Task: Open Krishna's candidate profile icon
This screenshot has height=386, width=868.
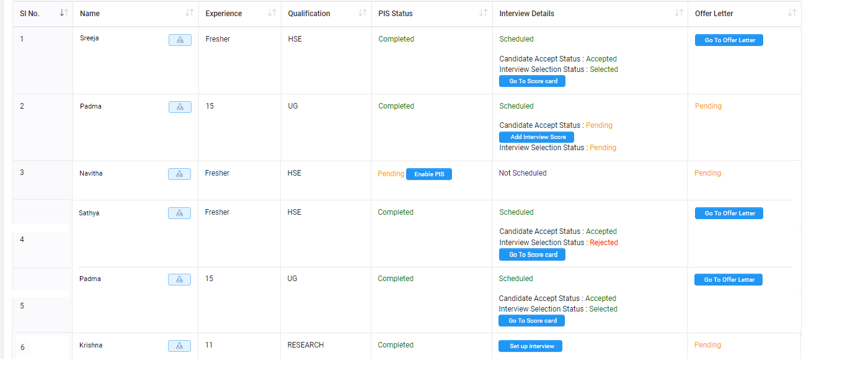Action: coord(179,346)
